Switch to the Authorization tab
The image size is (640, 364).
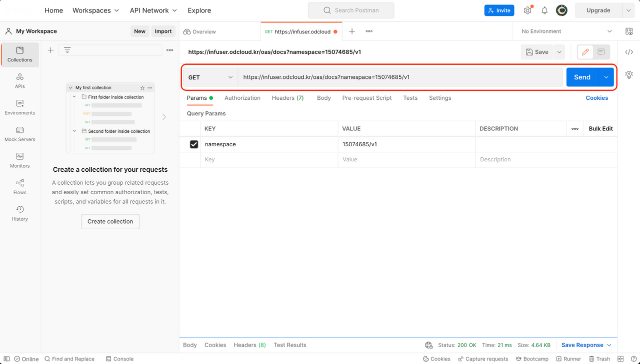point(242,98)
